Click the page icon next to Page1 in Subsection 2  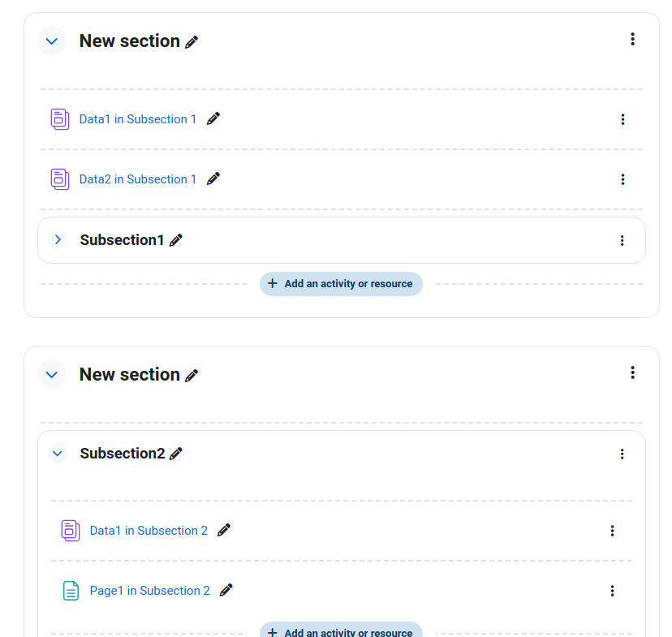click(71, 591)
